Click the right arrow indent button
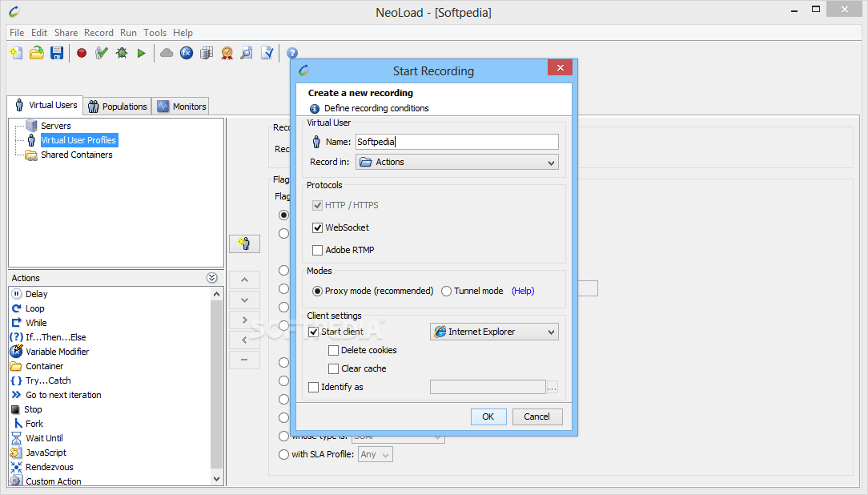Viewport: 868px width, 495px height. [244, 320]
